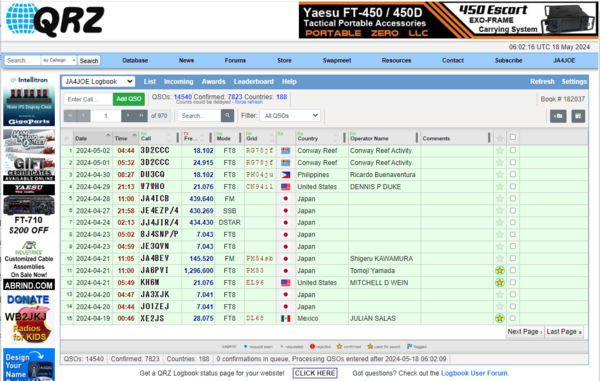Screen dimensions: 600x381
Task: Click the star icon for 3D2CCC first row
Action: (x=500, y=151)
